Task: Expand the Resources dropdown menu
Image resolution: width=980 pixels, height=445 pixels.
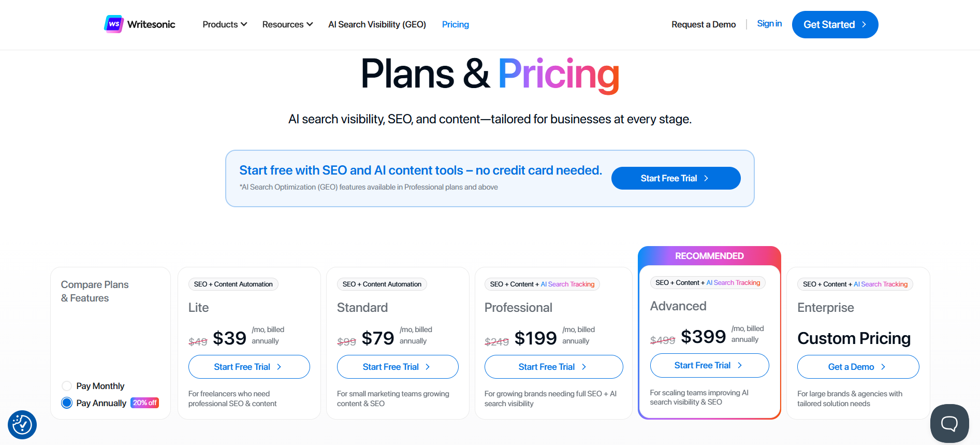Action: click(287, 24)
